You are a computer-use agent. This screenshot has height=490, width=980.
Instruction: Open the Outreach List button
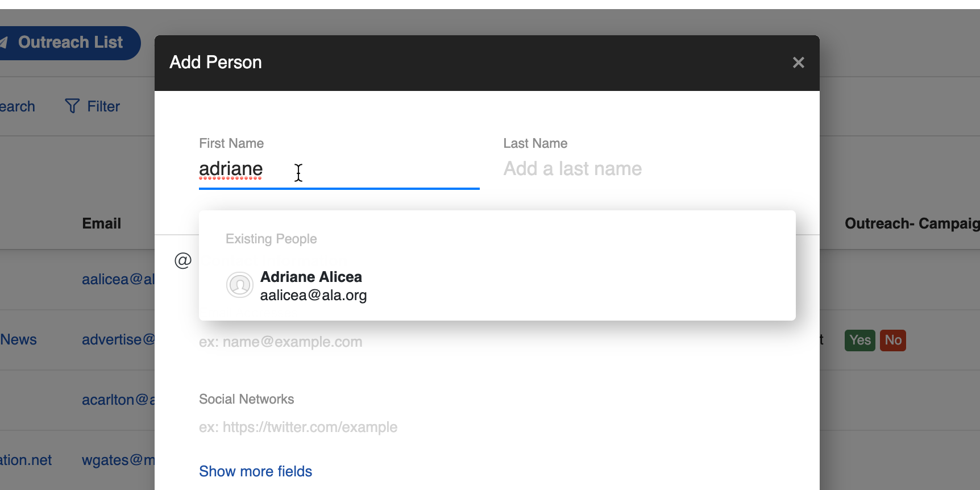[69, 43]
